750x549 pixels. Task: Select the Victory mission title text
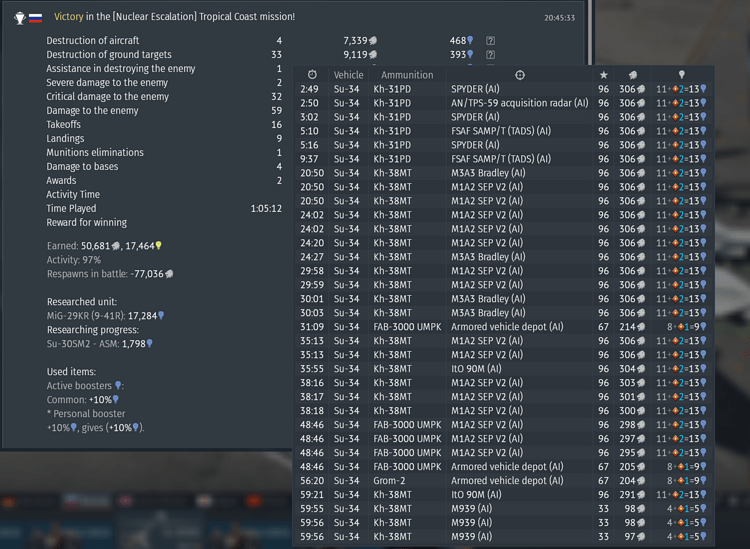coord(175,16)
